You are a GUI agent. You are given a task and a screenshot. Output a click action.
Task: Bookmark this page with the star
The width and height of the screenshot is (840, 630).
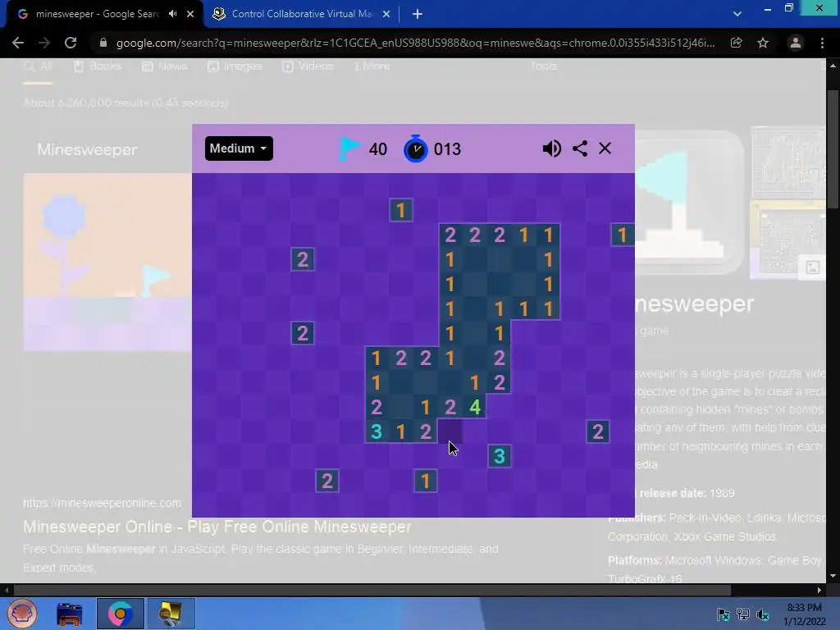coord(763,43)
